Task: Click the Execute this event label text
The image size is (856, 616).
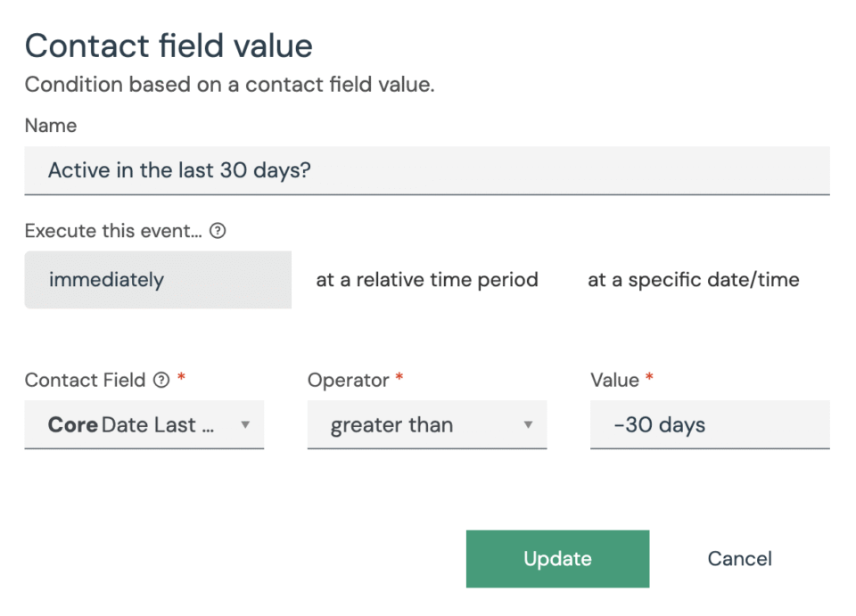Action: [x=113, y=232]
